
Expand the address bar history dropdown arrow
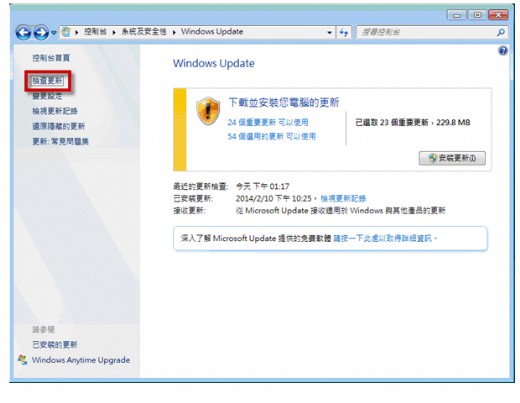pos(329,32)
